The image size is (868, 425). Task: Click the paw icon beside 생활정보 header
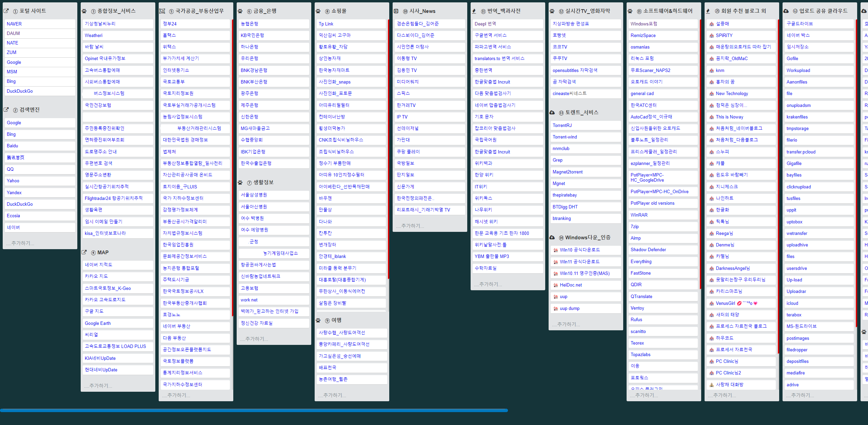[240, 182]
